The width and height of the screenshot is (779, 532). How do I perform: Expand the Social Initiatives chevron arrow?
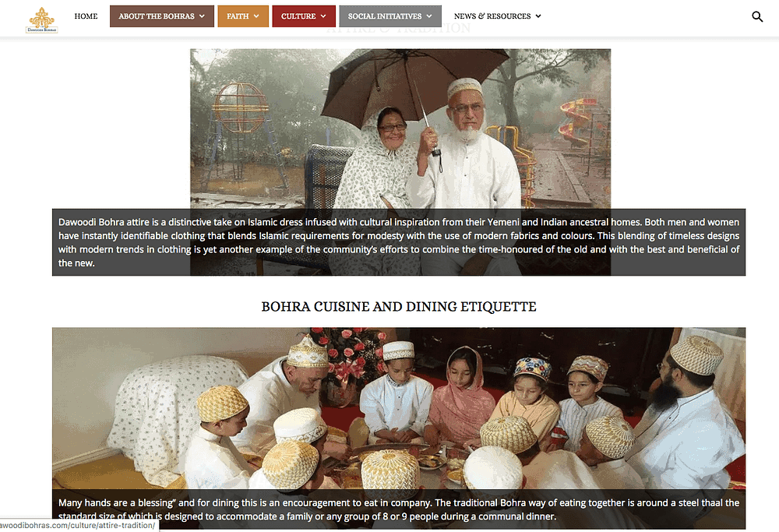coord(429,16)
